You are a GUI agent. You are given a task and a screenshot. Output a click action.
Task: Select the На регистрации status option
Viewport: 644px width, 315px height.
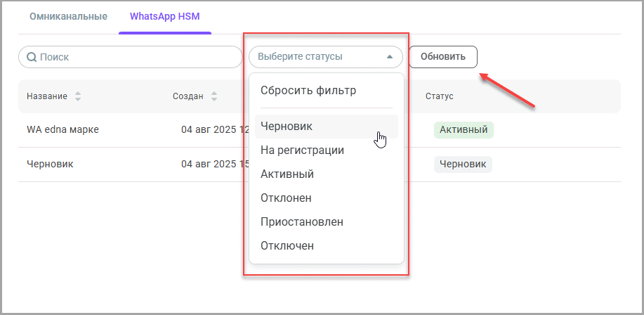(327, 150)
